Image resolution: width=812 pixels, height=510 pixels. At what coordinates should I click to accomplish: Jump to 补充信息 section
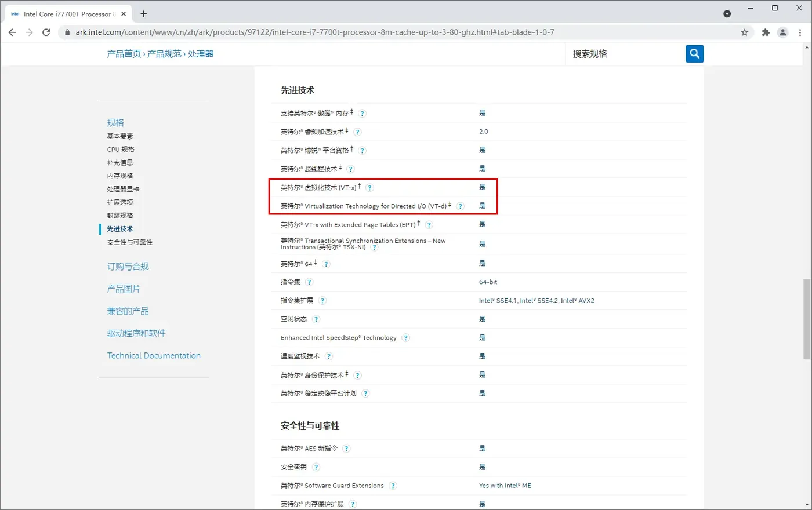(120, 163)
